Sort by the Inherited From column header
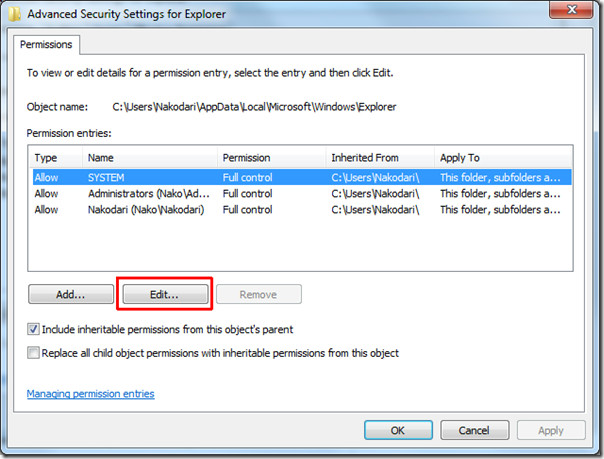Image resolution: width=604 pixels, height=459 pixels. 380,158
